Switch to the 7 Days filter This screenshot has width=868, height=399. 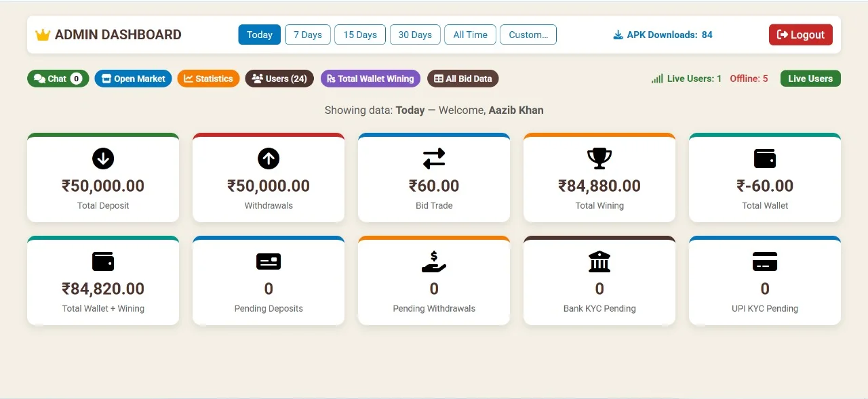(308, 35)
